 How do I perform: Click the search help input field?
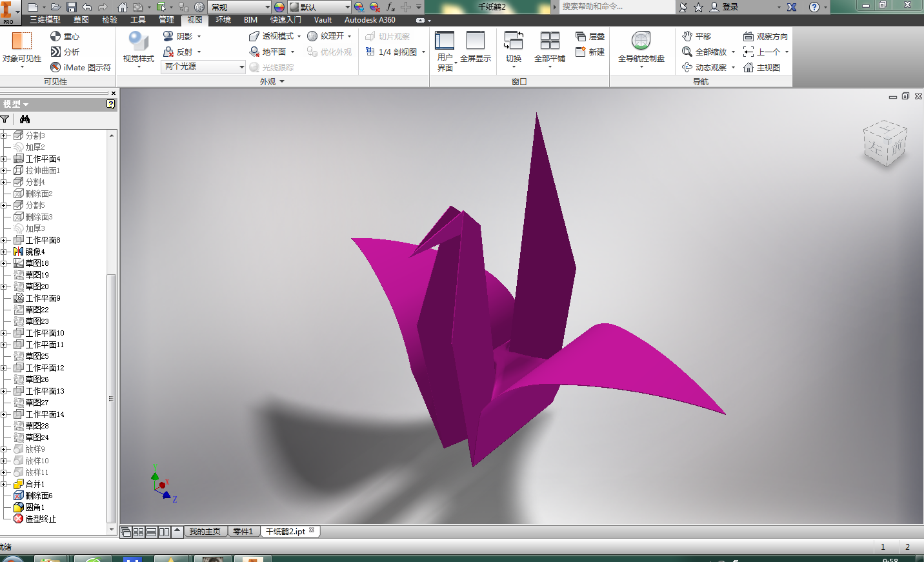tap(616, 6)
